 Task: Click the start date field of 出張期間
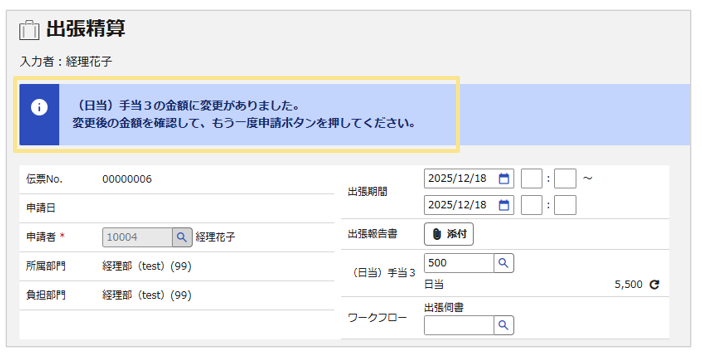[469, 179]
